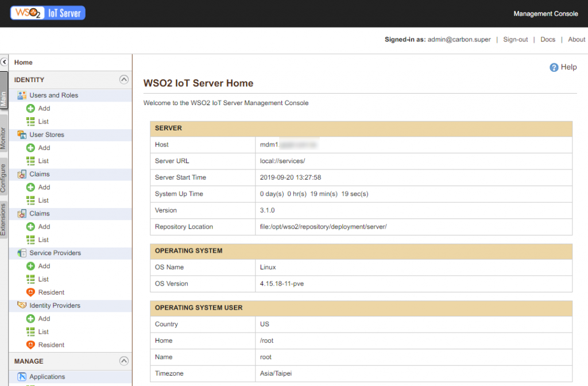Click Add under the second Claims section
The width and height of the screenshot is (588, 386).
pyautogui.click(x=44, y=226)
